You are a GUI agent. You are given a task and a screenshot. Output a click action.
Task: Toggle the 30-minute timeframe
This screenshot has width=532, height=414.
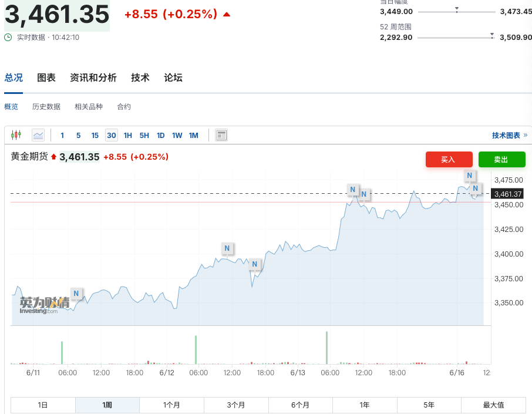[x=111, y=135]
